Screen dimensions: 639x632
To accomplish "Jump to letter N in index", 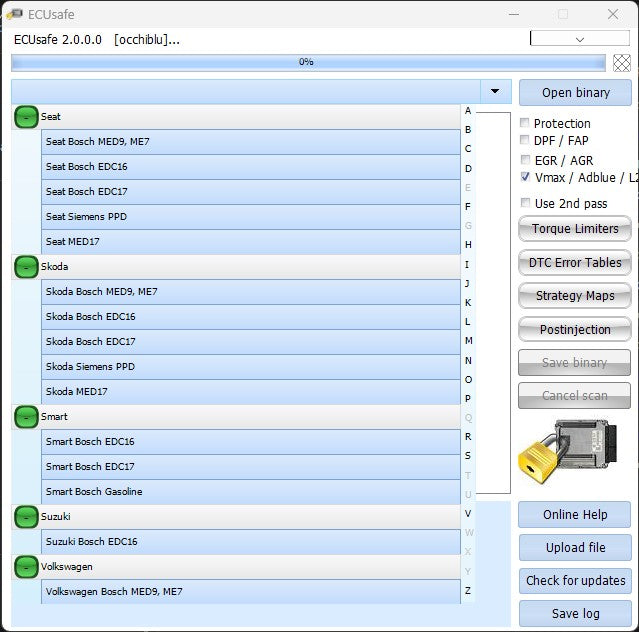I will click(x=468, y=361).
